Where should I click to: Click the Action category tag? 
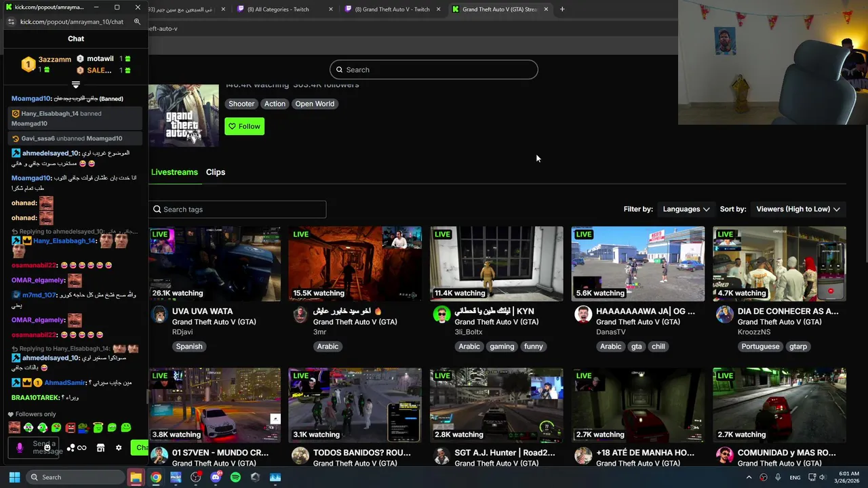click(x=275, y=104)
